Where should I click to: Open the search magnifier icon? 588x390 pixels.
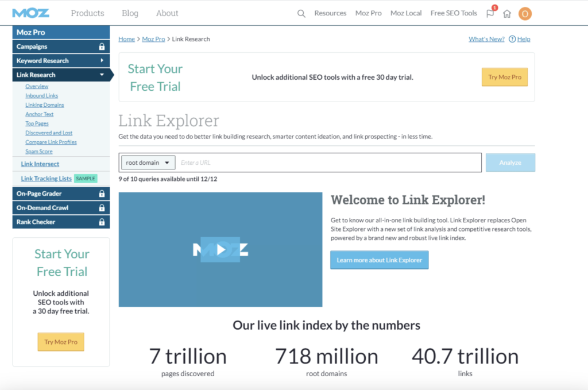point(301,14)
